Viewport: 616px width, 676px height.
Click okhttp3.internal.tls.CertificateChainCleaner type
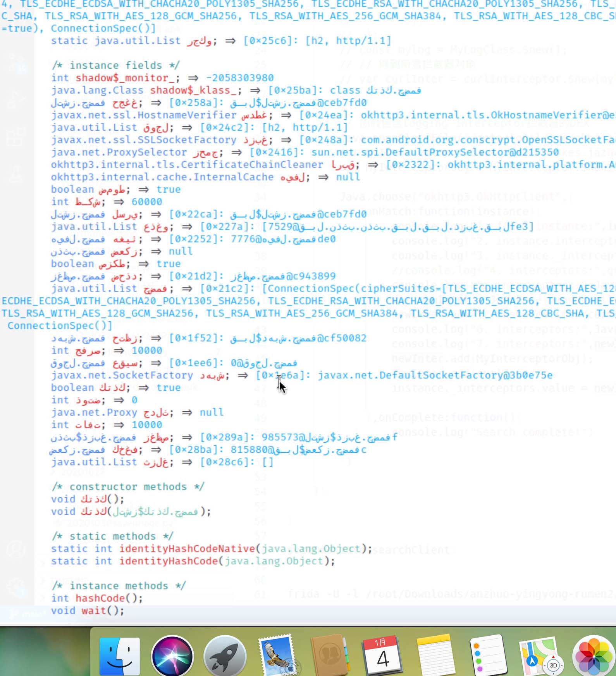point(187,165)
